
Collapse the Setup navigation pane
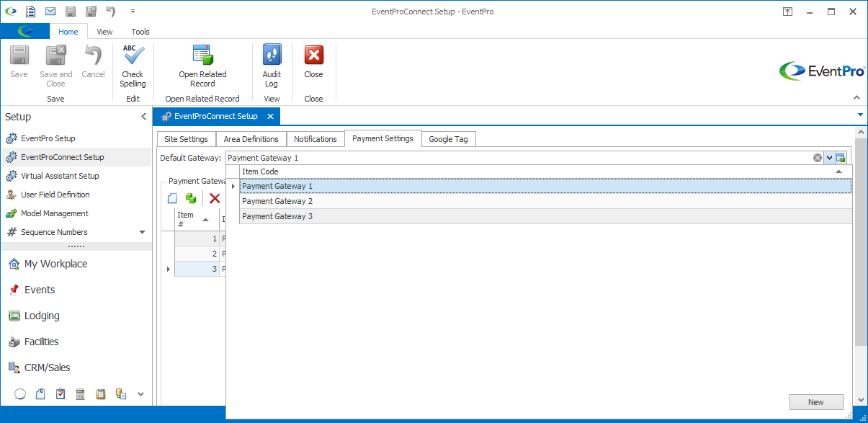click(x=143, y=117)
